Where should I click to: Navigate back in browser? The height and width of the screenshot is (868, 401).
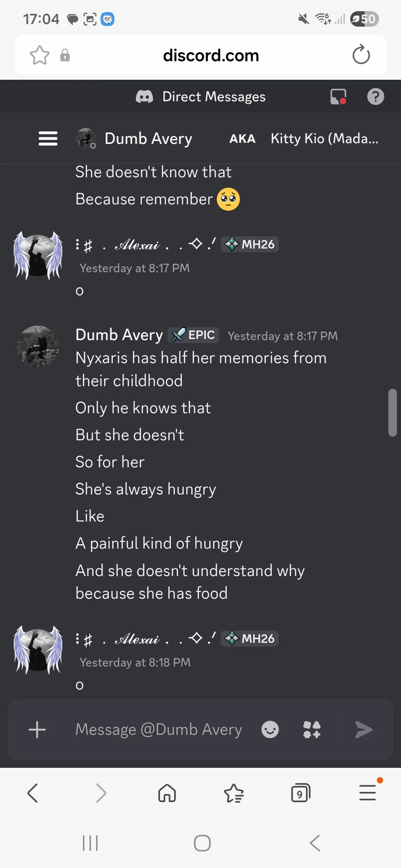tap(33, 793)
